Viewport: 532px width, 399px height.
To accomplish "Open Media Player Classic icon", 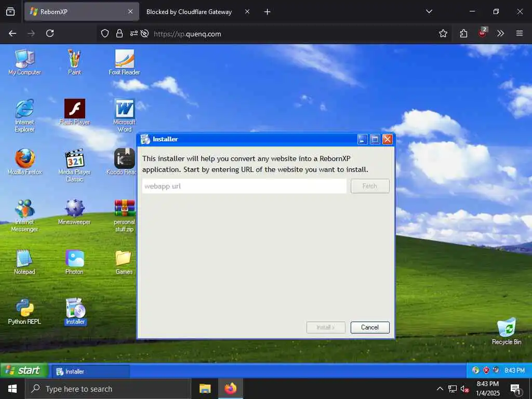I will point(74,165).
